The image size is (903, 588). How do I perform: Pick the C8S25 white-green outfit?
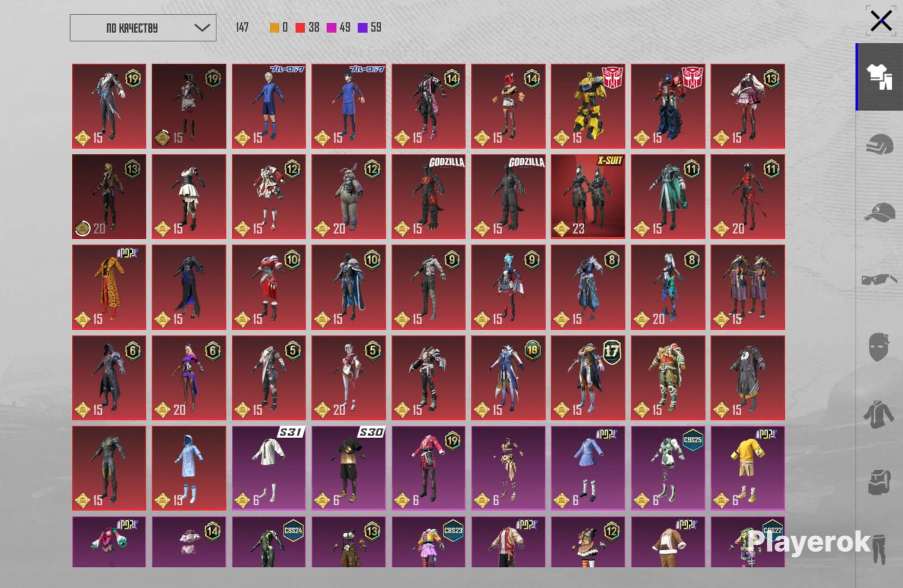[668, 468]
